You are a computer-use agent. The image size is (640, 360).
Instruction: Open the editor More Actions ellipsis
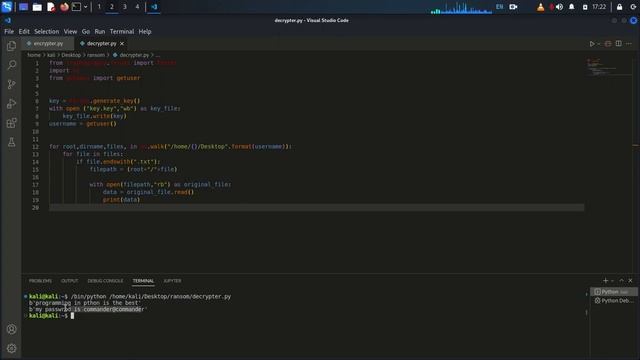coord(629,44)
